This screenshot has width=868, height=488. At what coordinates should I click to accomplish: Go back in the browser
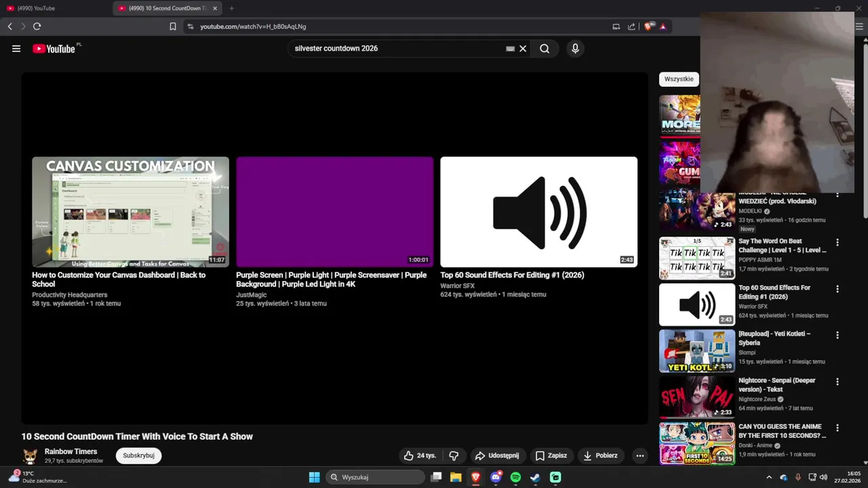9,26
